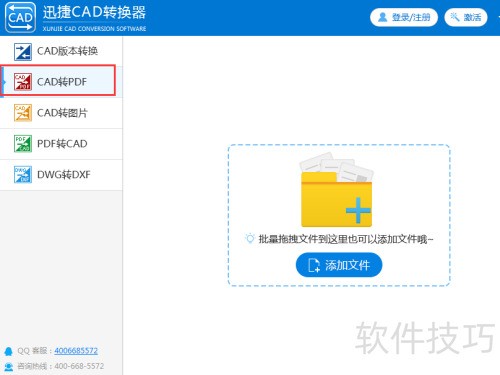Click the 咨询热线 label text
500x375 pixels.
click(x=32, y=366)
